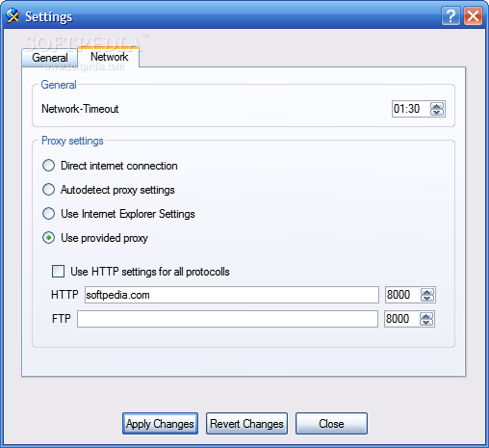The image size is (489, 448).
Task: Decrease FTP port with down arrow
Action: point(426,322)
